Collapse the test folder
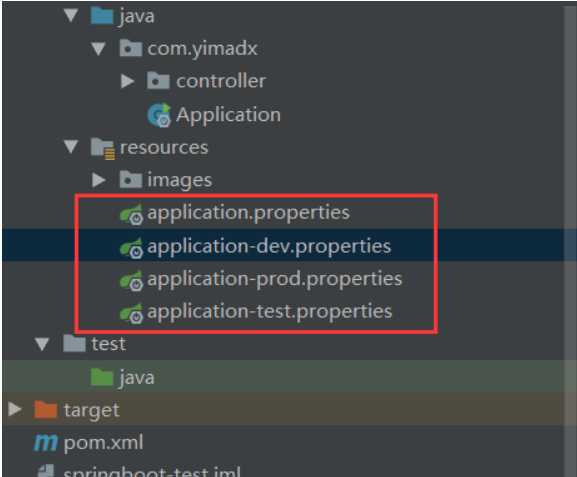Image resolution: width=577 pixels, height=477 pixels. 42,344
